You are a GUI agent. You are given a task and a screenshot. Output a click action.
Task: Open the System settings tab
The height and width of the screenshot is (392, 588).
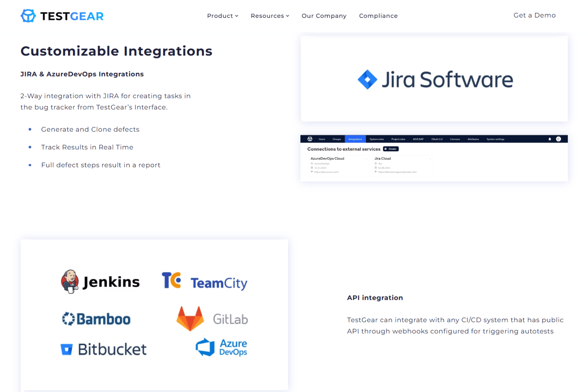(x=495, y=139)
